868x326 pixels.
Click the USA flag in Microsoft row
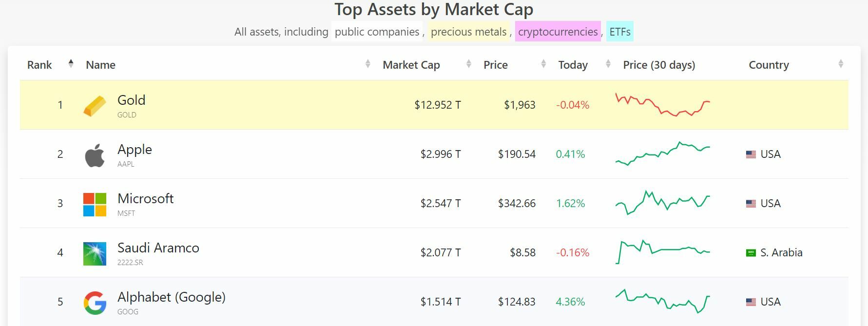point(751,204)
